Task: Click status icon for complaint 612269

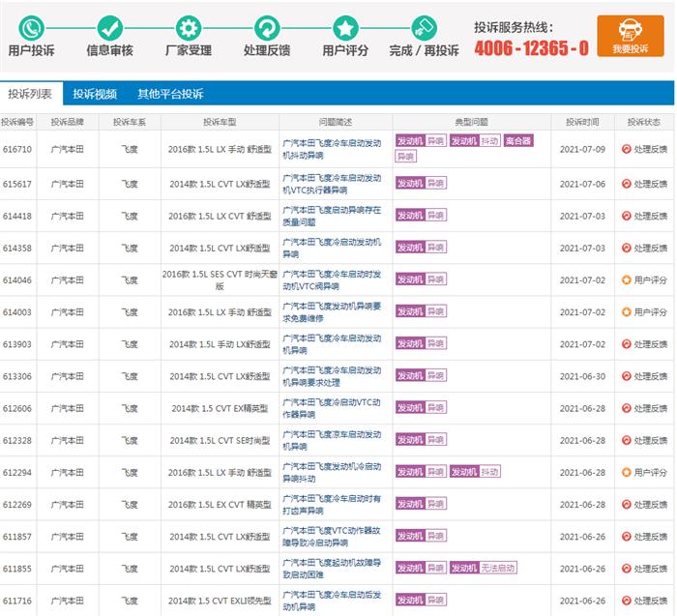Action: coord(626,504)
